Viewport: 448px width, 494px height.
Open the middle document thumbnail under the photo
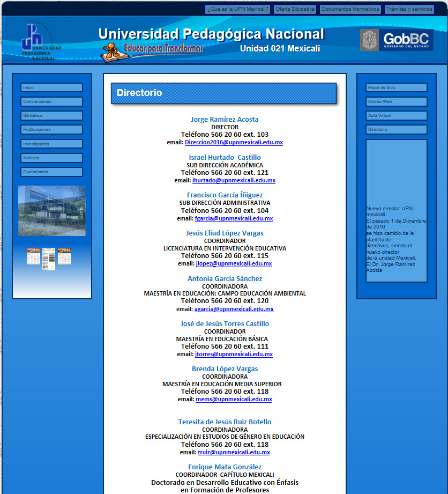pos(49,259)
